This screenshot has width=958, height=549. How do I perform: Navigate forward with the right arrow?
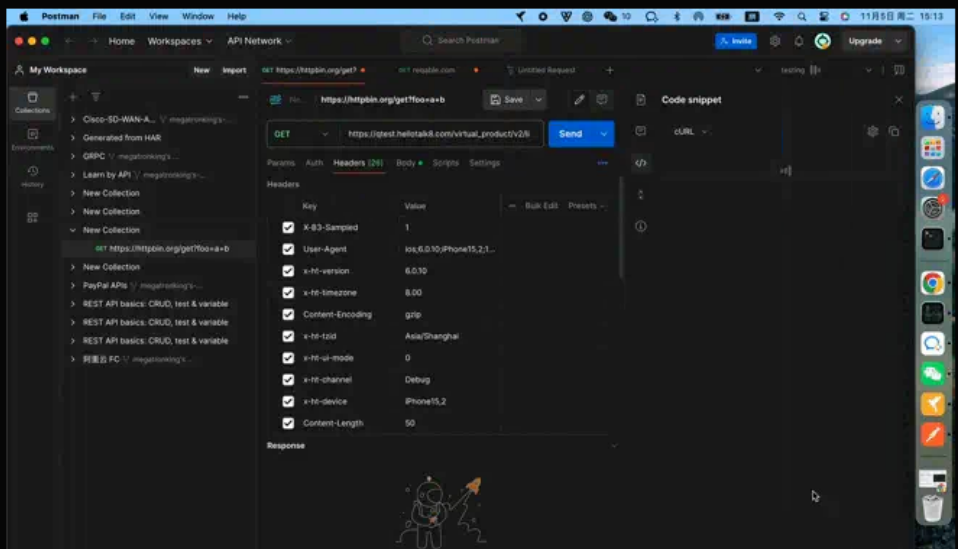[93, 41]
